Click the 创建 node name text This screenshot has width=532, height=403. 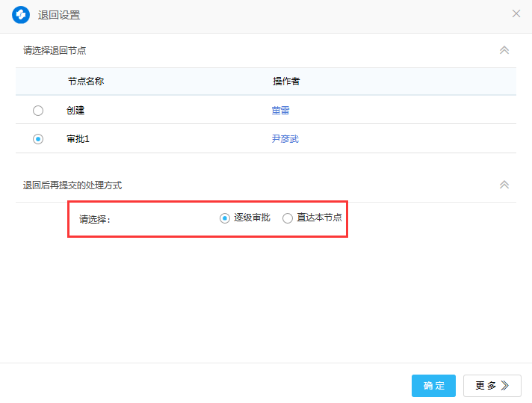tap(75, 111)
